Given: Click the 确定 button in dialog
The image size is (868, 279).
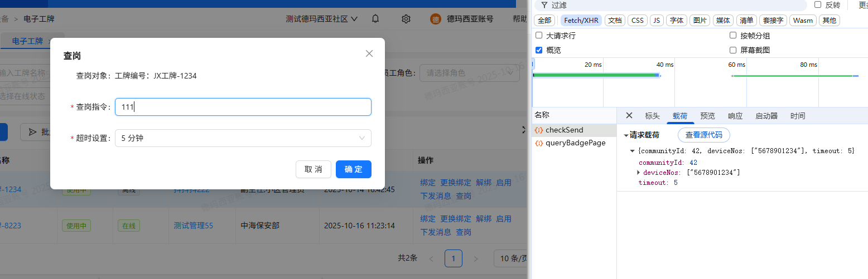Looking at the screenshot, I should pyautogui.click(x=354, y=169).
